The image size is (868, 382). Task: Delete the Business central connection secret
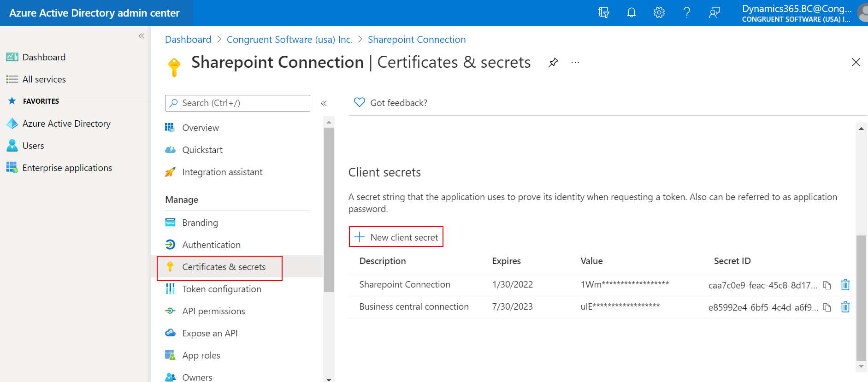[845, 307]
